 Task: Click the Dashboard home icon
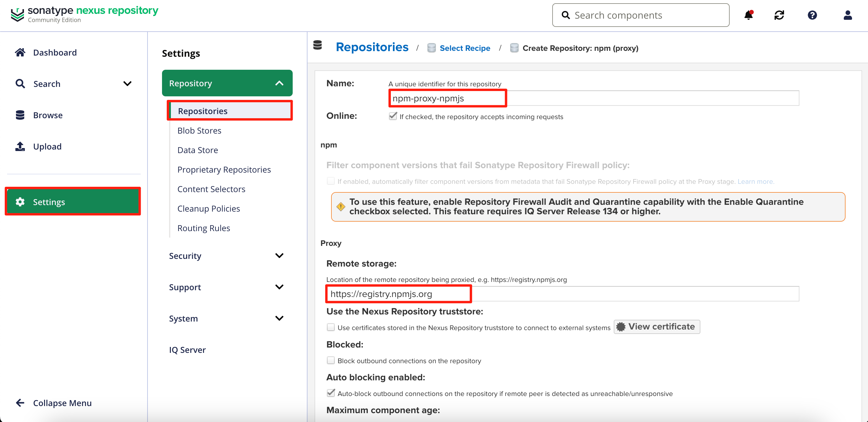[x=20, y=53]
